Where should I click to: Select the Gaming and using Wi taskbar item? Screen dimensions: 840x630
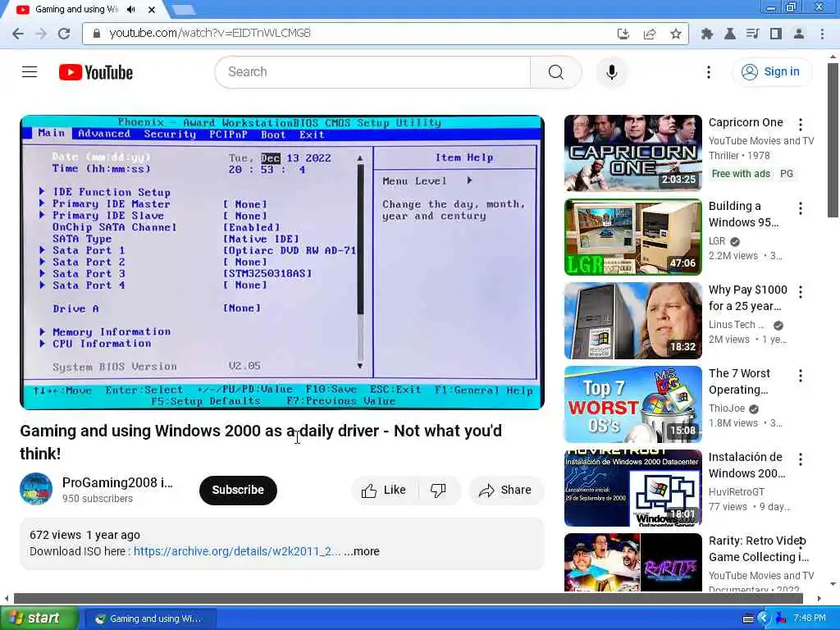click(x=151, y=619)
